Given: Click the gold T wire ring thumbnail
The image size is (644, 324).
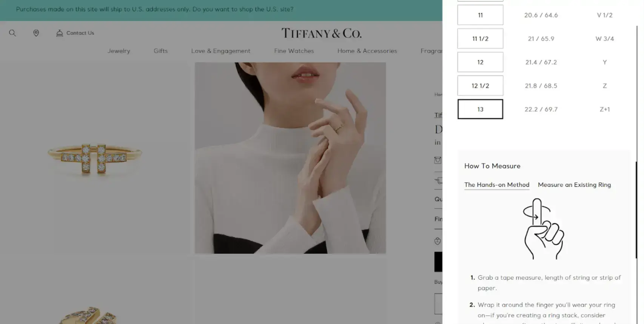Looking at the screenshot, I should coord(95,159).
